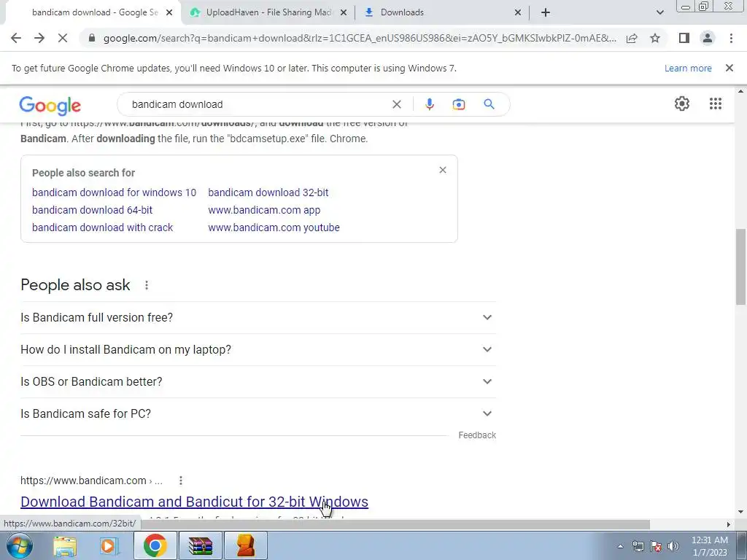The height and width of the screenshot is (560, 747).
Task: Click Learn more about Chrome updates
Action: pos(688,68)
